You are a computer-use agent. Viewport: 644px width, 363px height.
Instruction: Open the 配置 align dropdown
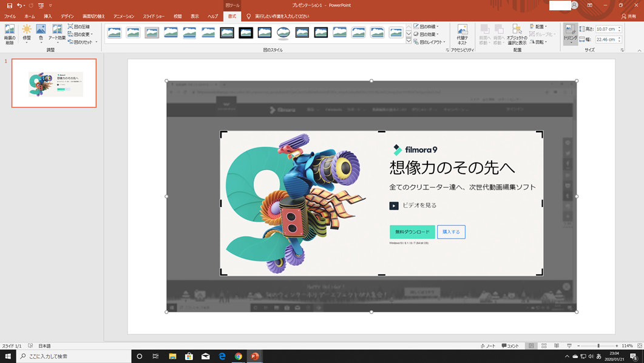pos(538,26)
